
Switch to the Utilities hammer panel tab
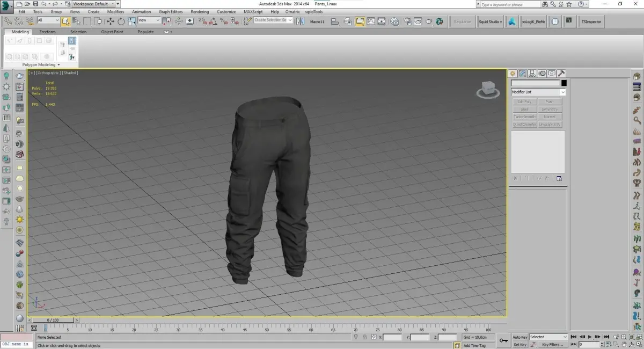(561, 74)
